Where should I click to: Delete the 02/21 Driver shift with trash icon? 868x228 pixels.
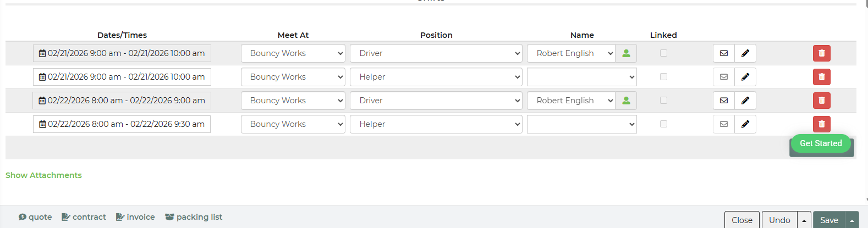point(821,53)
